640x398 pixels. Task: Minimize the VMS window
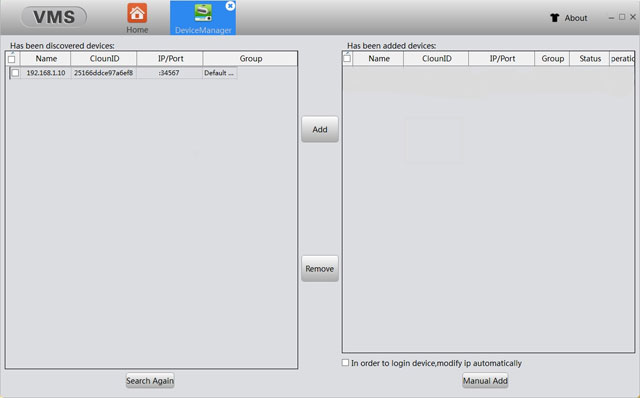pyautogui.click(x=611, y=18)
